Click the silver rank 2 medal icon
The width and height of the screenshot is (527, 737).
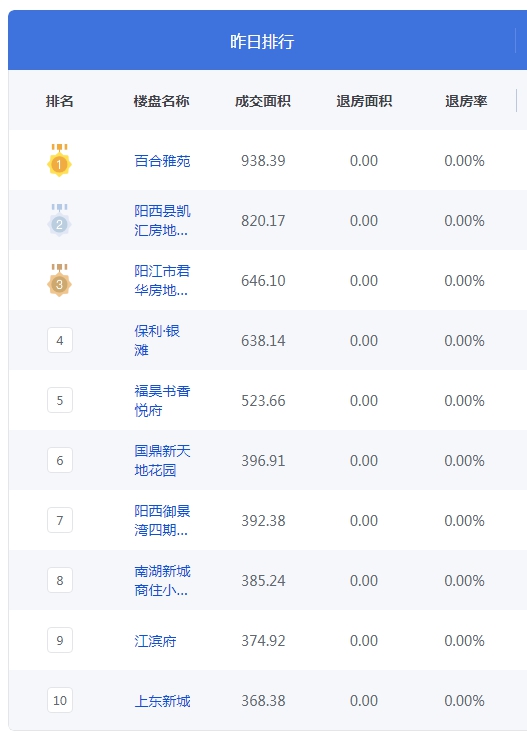59,220
